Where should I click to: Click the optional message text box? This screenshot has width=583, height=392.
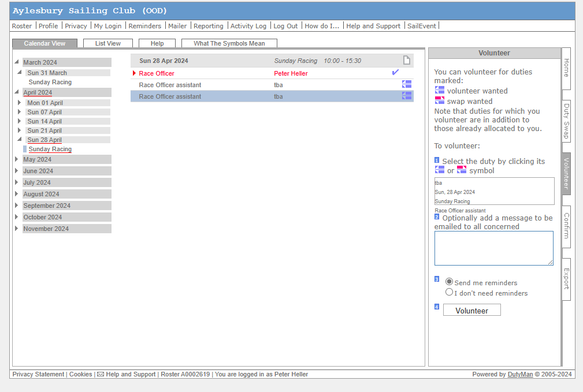click(493, 248)
